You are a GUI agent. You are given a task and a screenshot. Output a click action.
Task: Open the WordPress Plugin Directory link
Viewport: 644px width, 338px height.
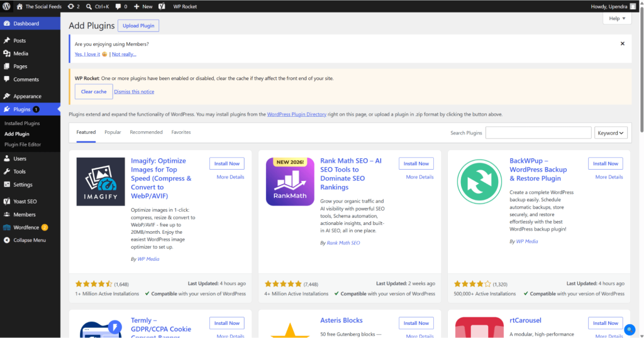click(297, 114)
